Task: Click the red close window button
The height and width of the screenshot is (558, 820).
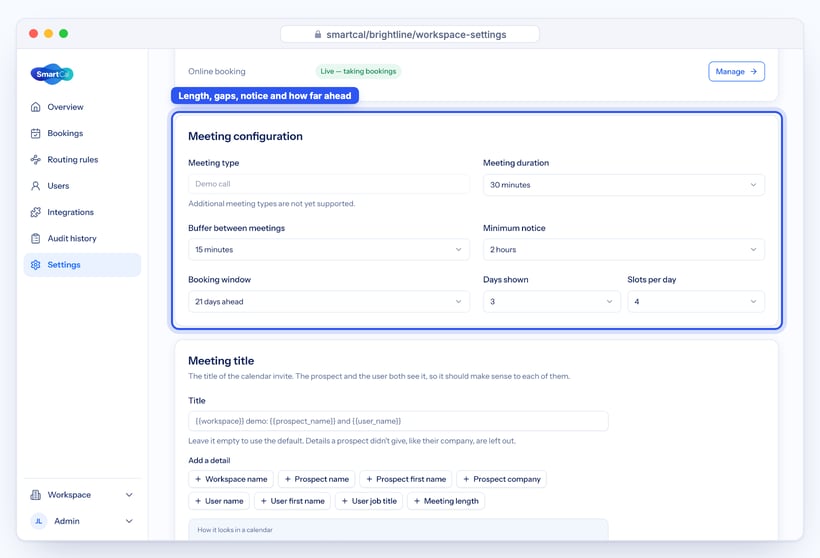Action: click(33, 33)
